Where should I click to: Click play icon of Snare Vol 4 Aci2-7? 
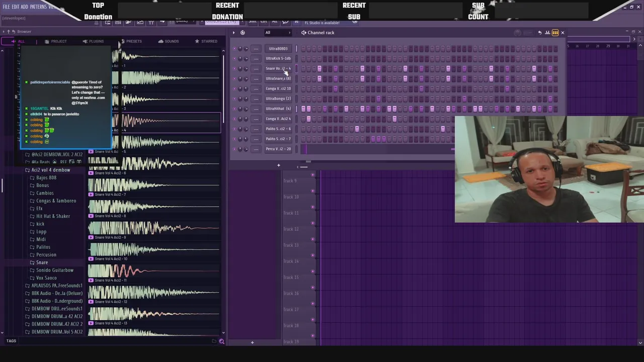tap(91, 195)
